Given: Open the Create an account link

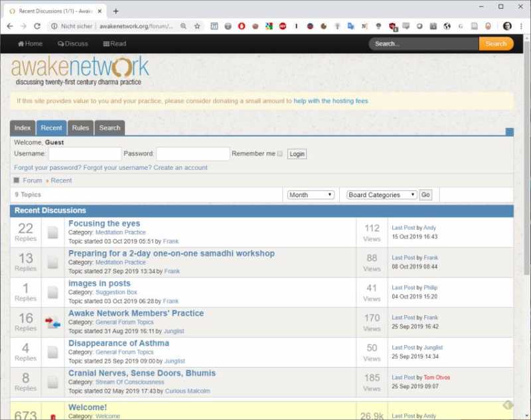Looking at the screenshot, I should [181, 168].
